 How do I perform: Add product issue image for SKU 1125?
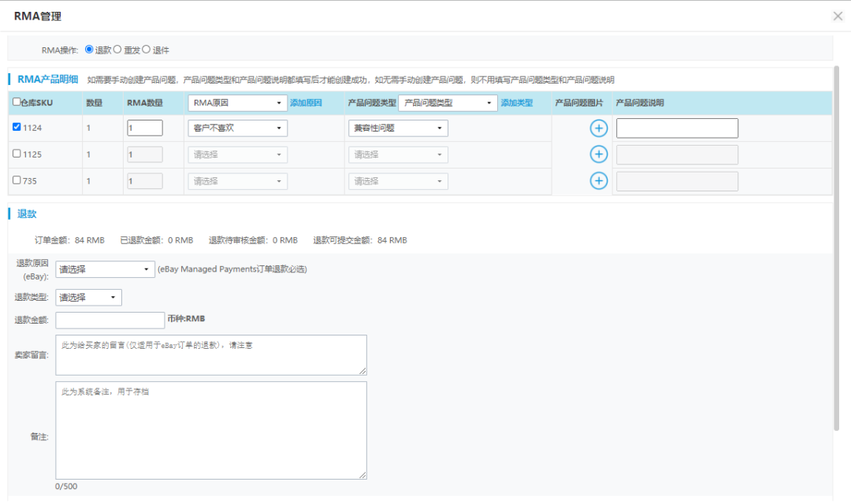tap(598, 154)
